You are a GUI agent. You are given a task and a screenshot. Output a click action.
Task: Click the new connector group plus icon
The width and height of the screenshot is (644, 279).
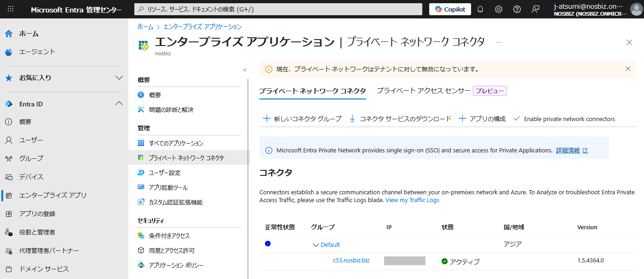tap(266, 119)
